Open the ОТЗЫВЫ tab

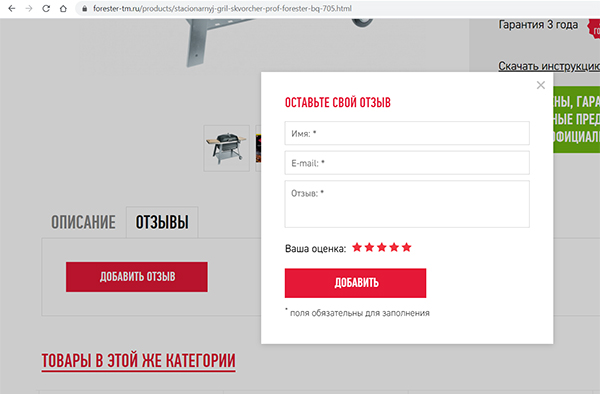click(x=162, y=222)
